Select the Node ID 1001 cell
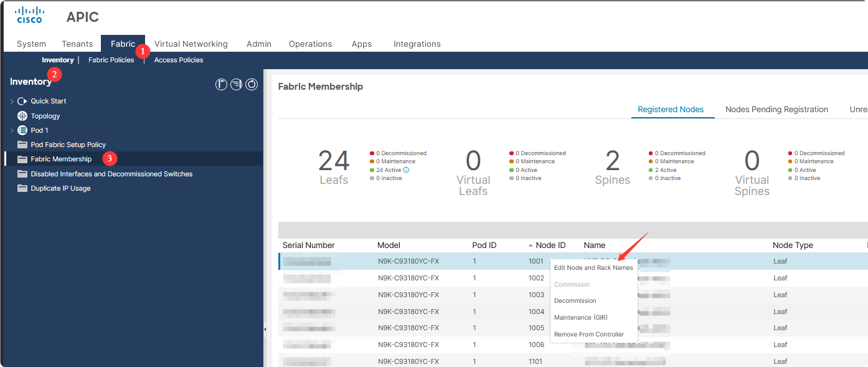Image resolution: width=868 pixels, height=367 pixels. click(536, 261)
